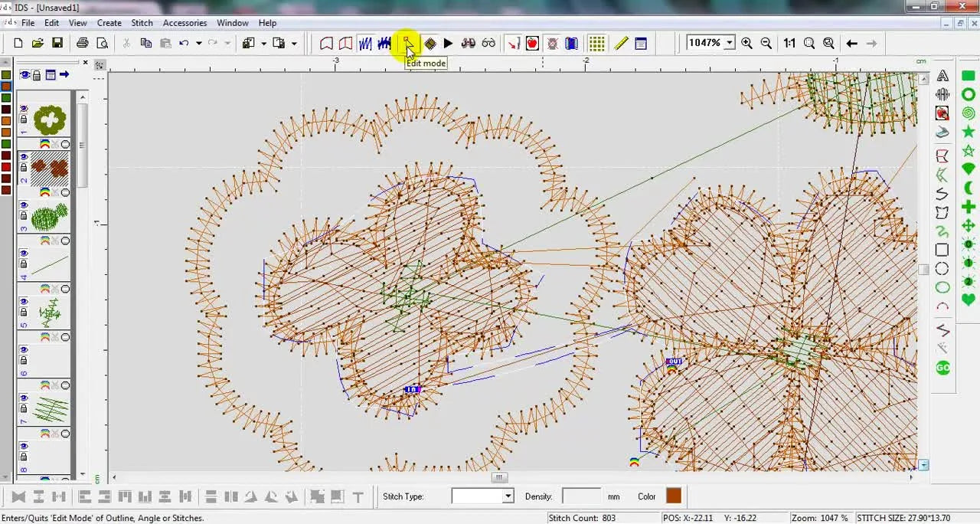Select the bright red palette color
The image size is (980, 524).
[6, 166]
